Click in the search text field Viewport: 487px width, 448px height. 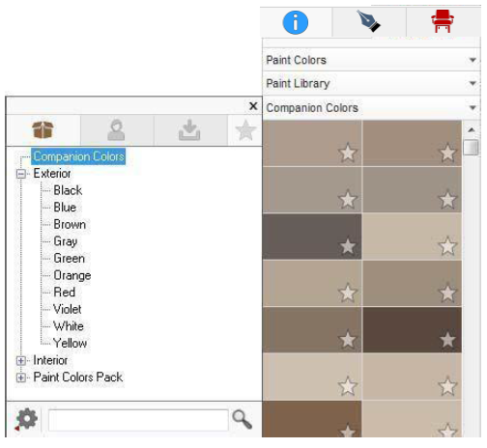(138, 420)
